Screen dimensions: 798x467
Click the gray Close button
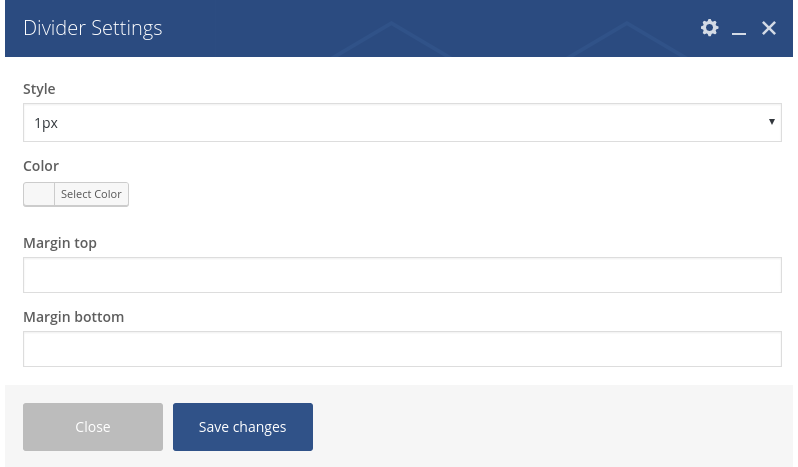click(93, 427)
